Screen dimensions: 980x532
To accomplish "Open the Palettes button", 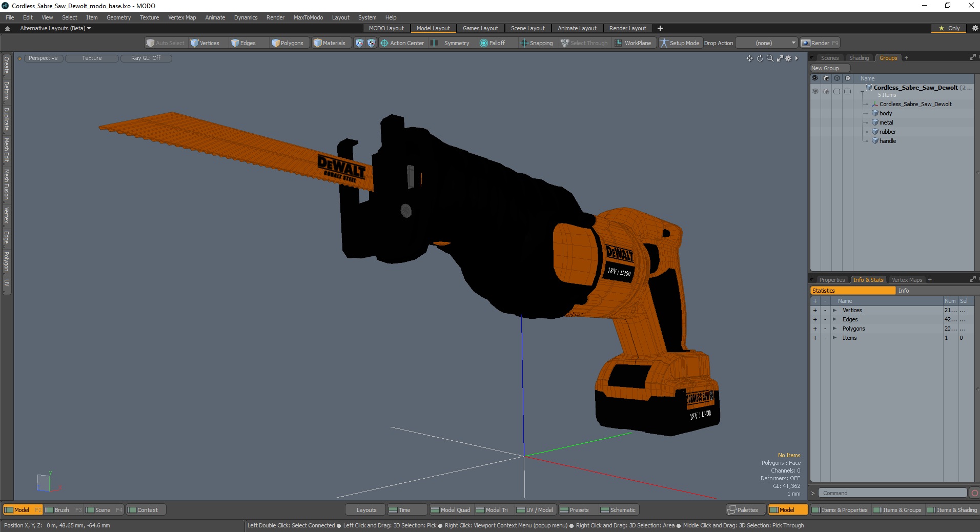I will [746, 510].
